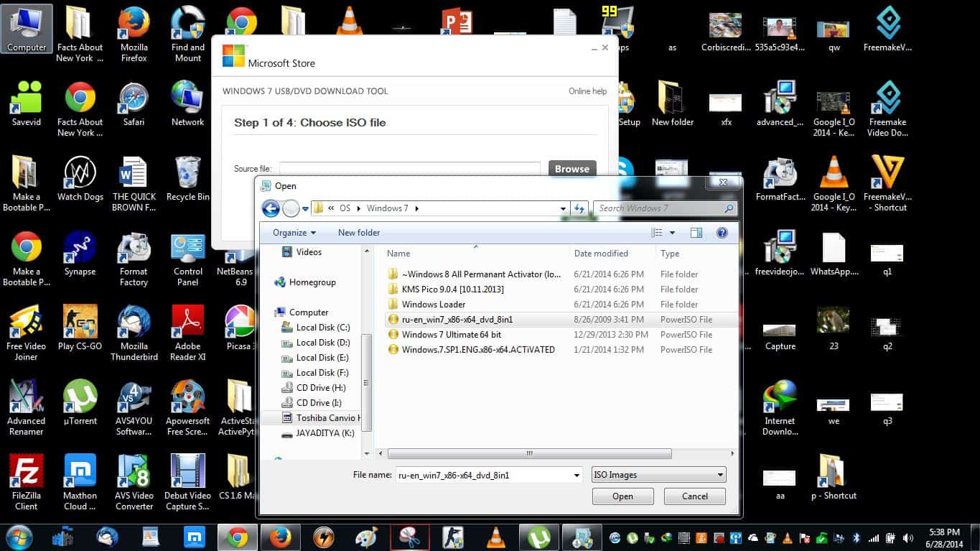Open the µTorrent desktop shortcut
This screenshot has width=980, height=551.
pyautogui.click(x=80, y=402)
